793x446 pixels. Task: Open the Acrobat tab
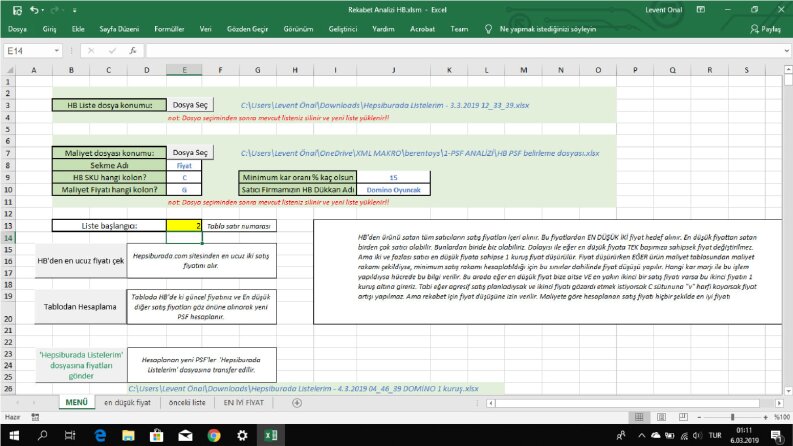point(422,29)
